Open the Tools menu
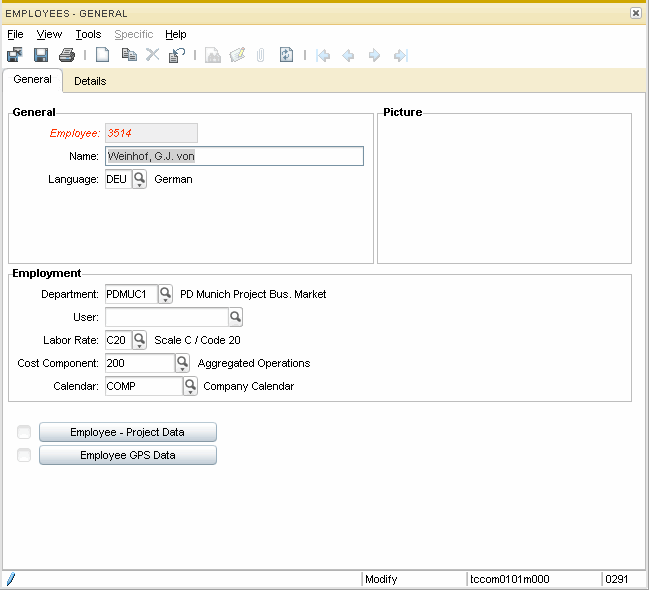649x590 pixels. [88, 34]
